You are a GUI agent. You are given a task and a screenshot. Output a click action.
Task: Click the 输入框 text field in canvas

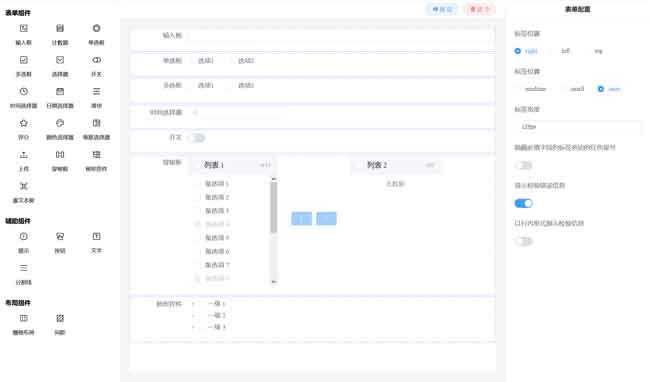(x=341, y=36)
